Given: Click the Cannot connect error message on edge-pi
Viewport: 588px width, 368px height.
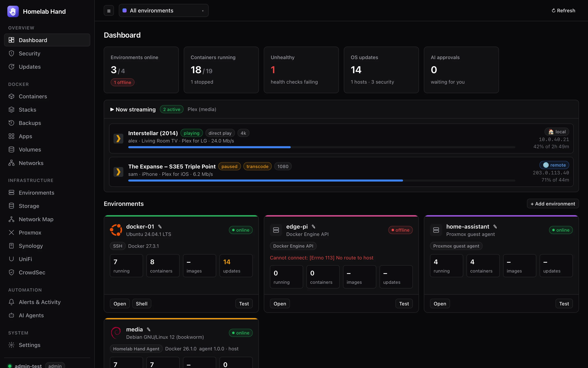Looking at the screenshot, I should pos(321,258).
